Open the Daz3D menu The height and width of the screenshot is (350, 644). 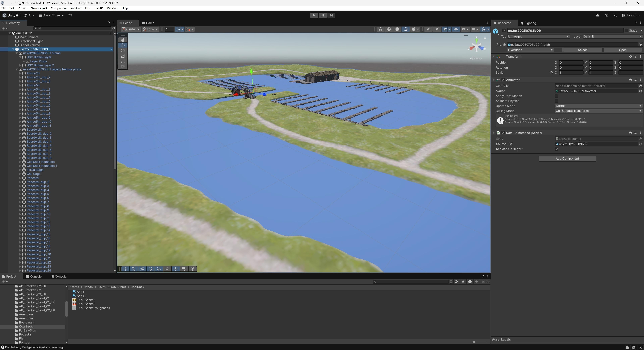click(98, 8)
